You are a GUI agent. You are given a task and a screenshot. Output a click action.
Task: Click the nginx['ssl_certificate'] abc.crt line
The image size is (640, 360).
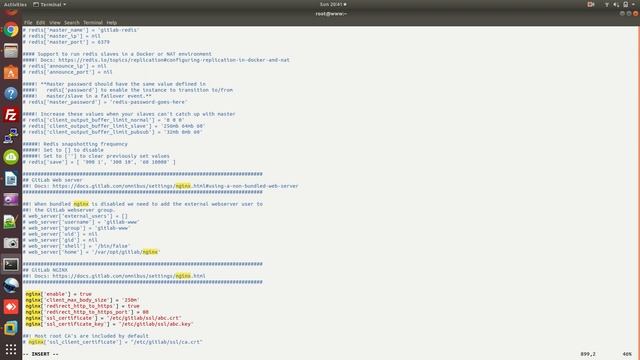tap(103, 318)
